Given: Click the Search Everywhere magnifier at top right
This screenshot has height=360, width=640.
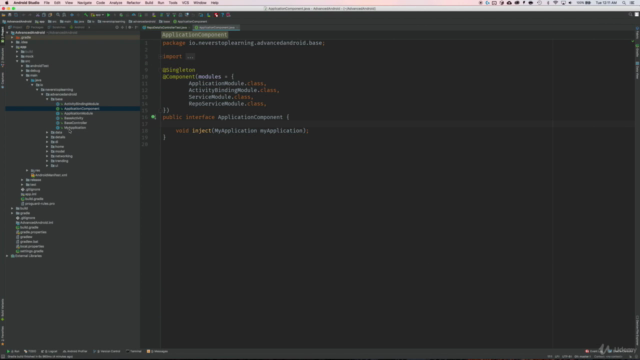Looking at the screenshot, I should (x=630, y=15).
